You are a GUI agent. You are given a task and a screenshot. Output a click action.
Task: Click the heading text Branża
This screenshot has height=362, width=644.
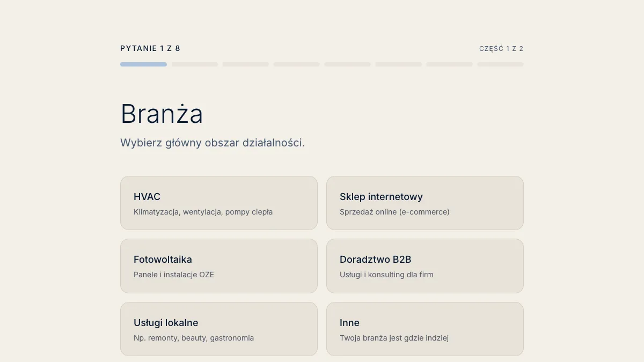(x=162, y=113)
